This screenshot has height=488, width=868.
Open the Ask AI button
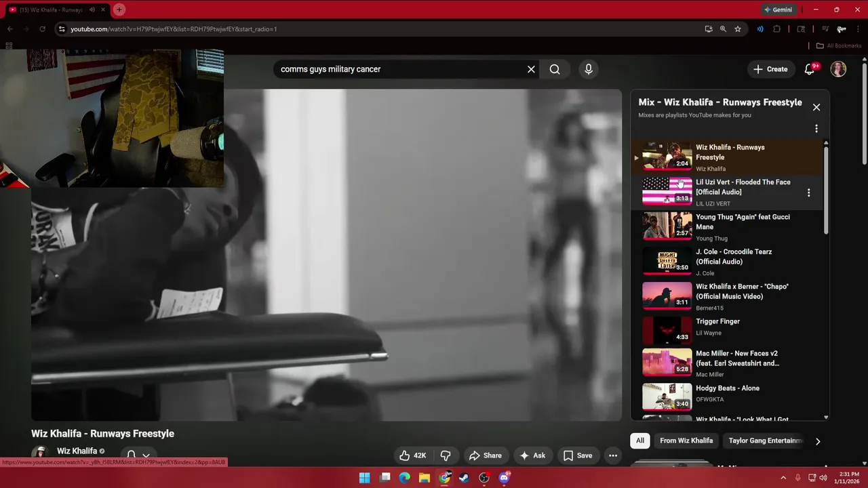click(x=532, y=455)
